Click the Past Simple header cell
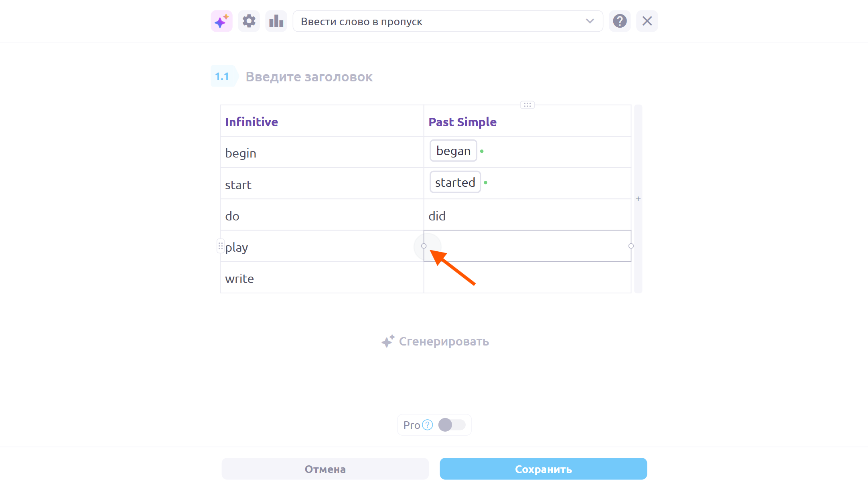868x485 pixels. pyautogui.click(x=527, y=122)
